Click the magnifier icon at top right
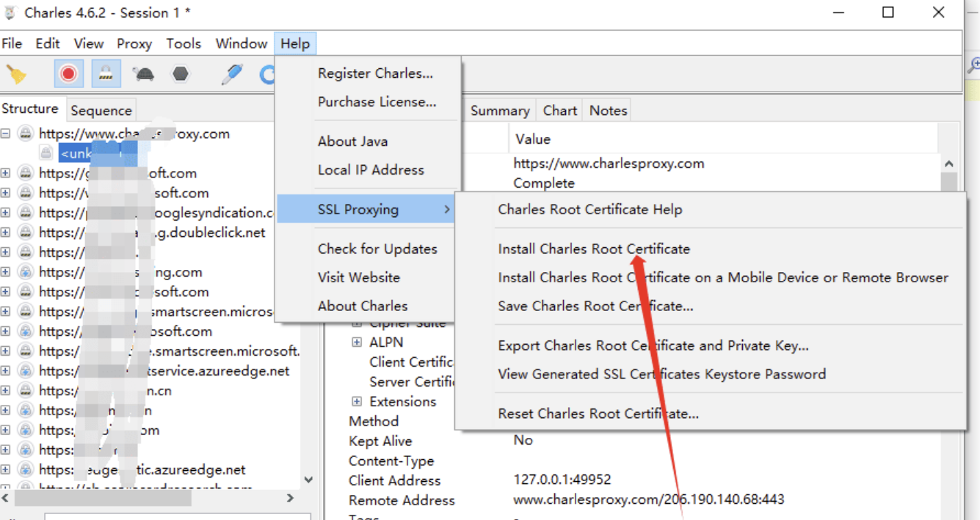980x520 pixels. click(x=973, y=66)
